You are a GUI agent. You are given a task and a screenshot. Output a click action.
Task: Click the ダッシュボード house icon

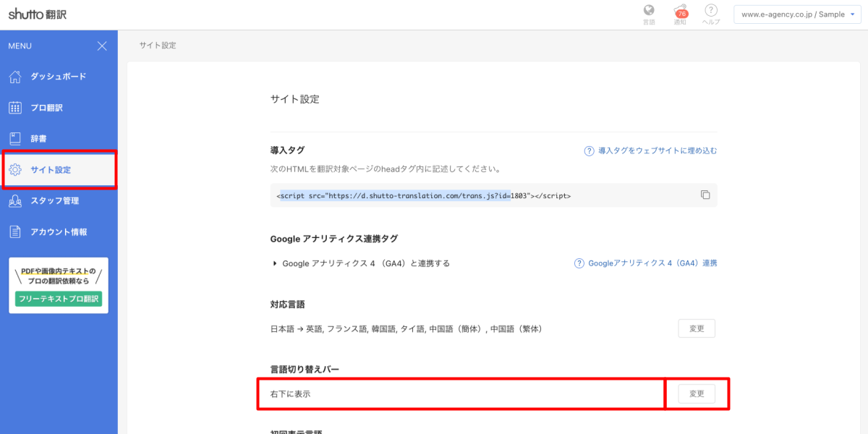(15, 77)
